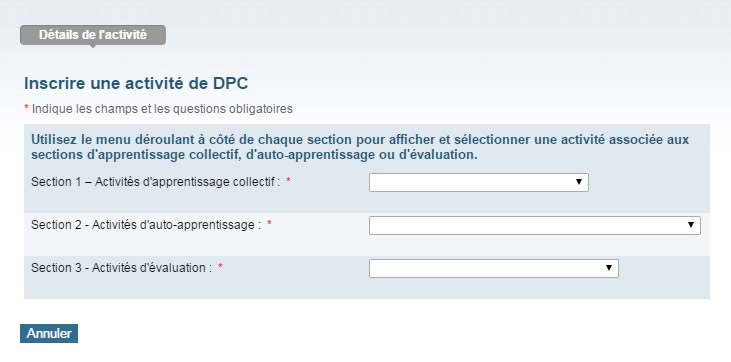
Task: Click the Section 3 - Activités d'évaluation label
Action: (x=122, y=268)
